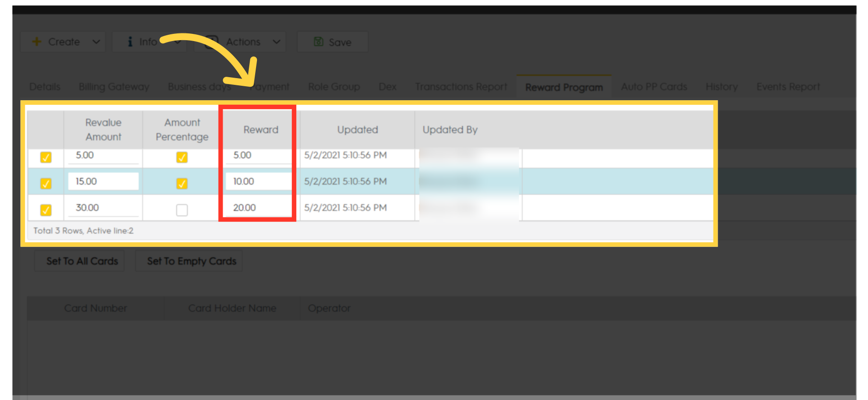Select the Reward Program tab

tap(564, 87)
